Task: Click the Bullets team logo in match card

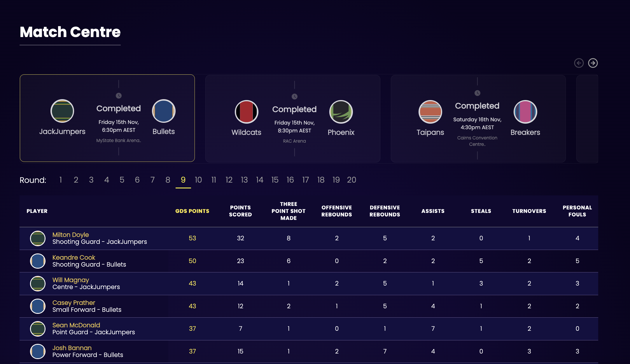Action: coord(163,111)
